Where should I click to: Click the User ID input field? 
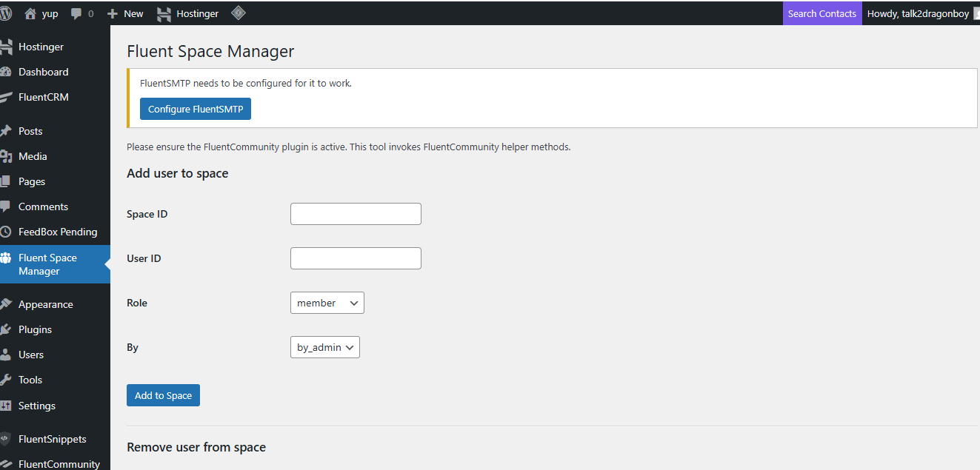point(356,258)
